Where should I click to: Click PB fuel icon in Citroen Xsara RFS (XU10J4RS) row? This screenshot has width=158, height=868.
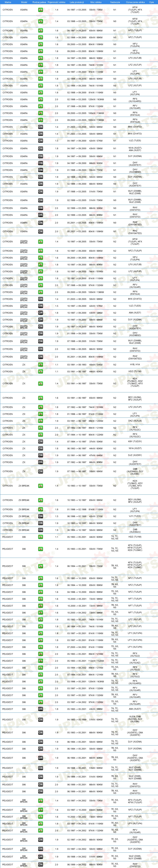point(40,99)
